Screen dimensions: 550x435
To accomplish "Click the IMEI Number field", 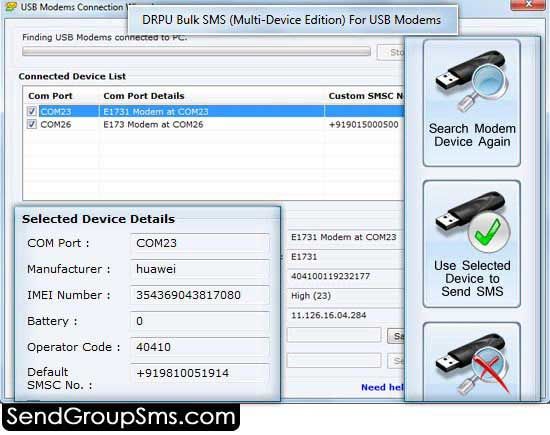I will click(x=200, y=295).
